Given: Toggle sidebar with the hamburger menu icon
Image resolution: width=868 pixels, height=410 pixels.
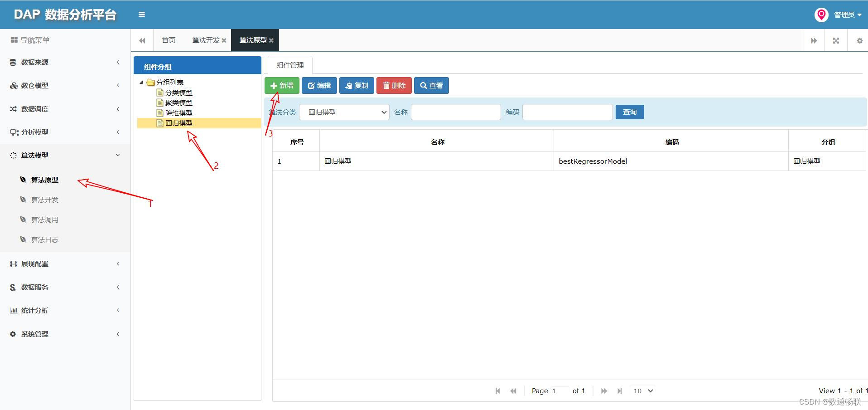Looking at the screenshot, I should click(142, 15).
